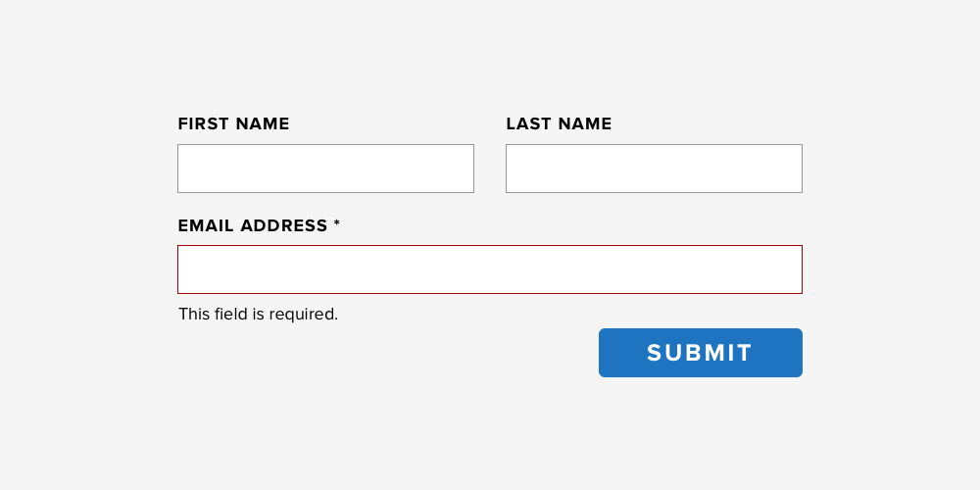Click the "This field is required." error message
This screenshot has width=980, height=490.
point(258,314)
